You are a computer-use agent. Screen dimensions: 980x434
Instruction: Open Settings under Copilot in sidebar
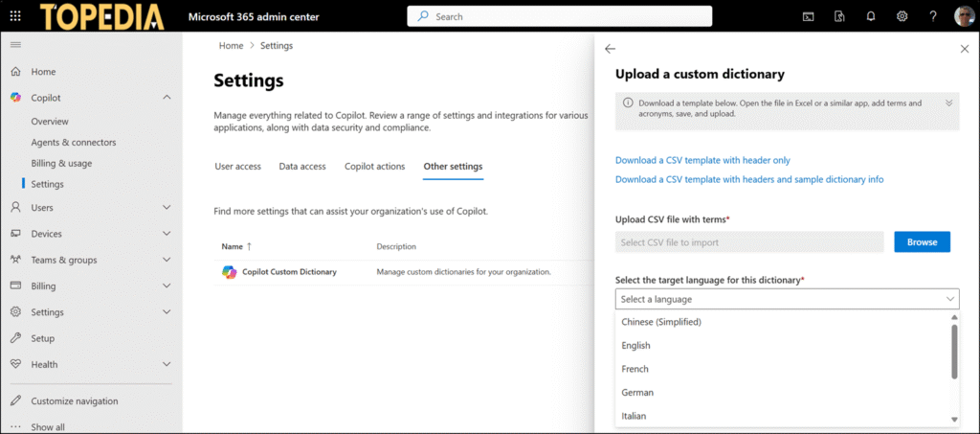tap(48, 185)
